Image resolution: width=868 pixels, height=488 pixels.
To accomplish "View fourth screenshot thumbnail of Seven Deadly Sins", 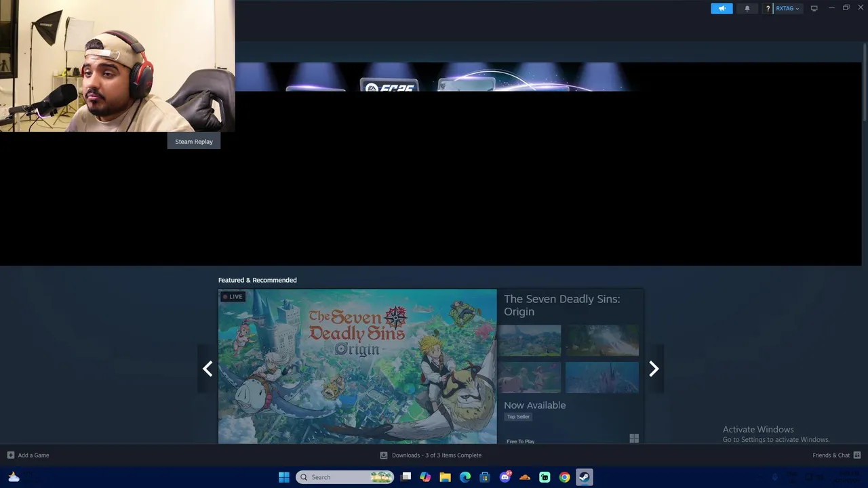I will click(x=602, y=377).
